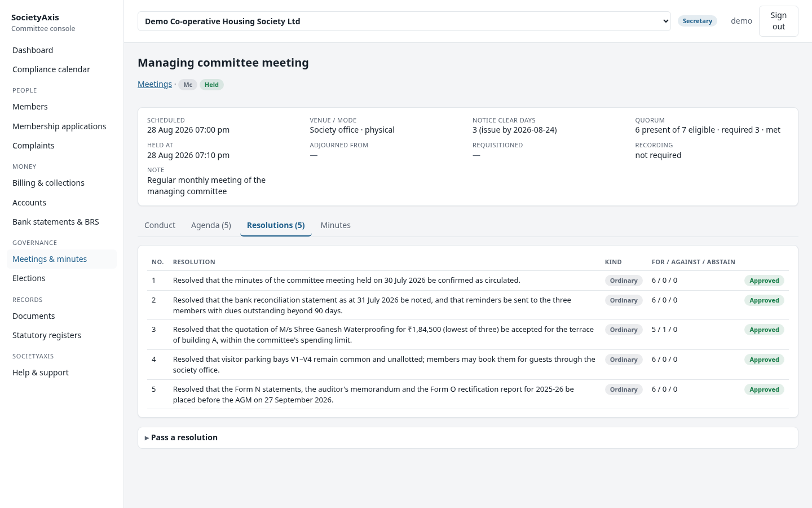Open Statutory registers

coord(62,335)
